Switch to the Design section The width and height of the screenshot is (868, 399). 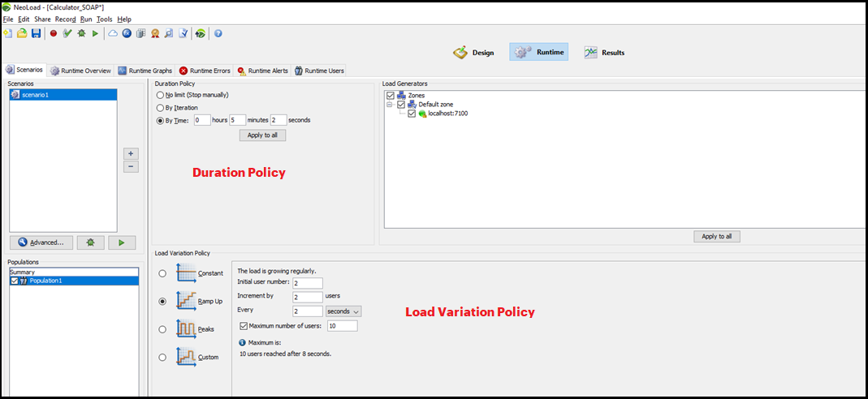474,53
